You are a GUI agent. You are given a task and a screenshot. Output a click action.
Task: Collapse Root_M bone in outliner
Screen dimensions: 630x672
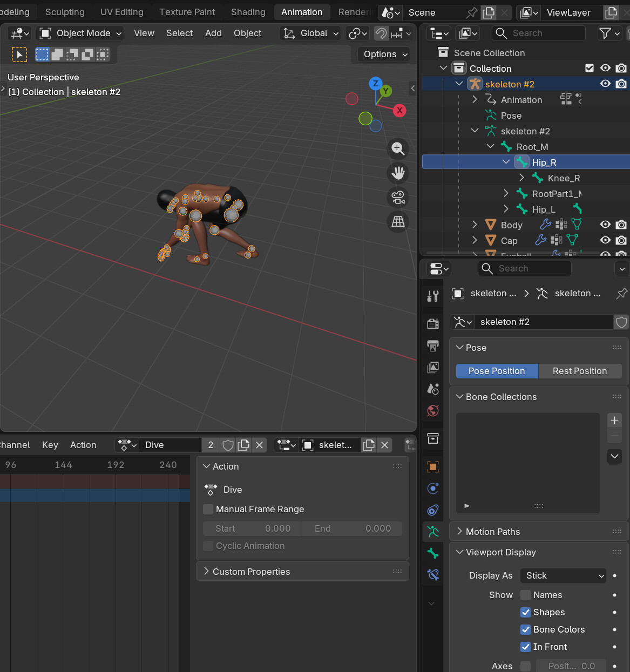click(490, 146)
